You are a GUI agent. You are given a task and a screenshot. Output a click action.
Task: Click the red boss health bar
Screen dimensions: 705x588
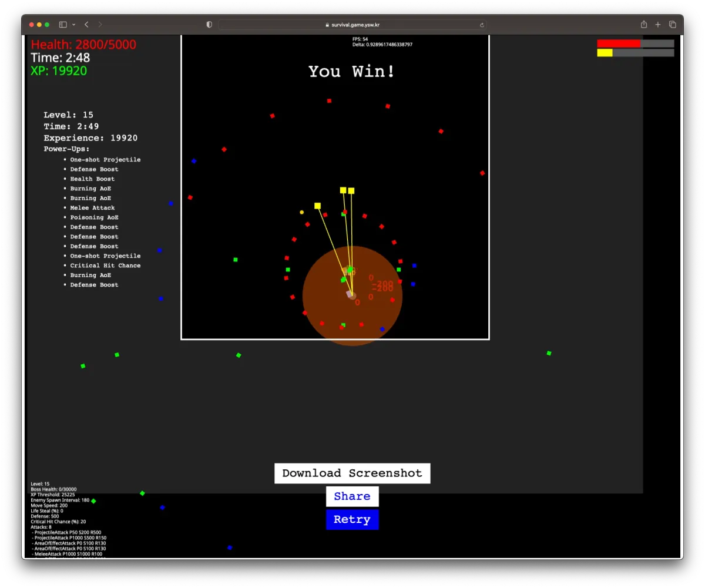(x=636, y=43)
